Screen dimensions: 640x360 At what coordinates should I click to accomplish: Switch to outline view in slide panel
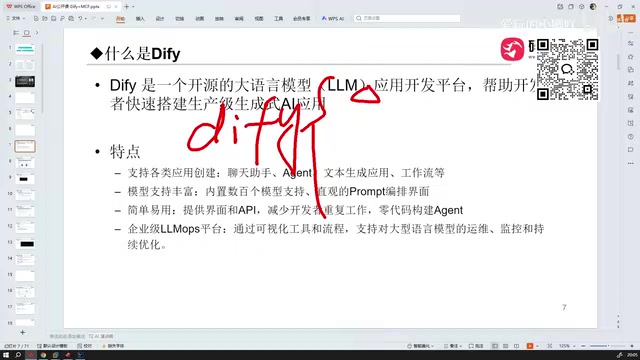(16, 33)
